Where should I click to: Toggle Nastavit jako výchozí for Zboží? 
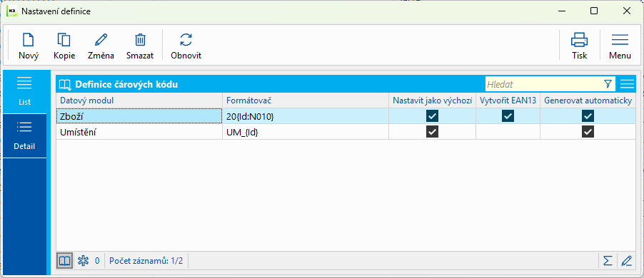coord(432,116)
